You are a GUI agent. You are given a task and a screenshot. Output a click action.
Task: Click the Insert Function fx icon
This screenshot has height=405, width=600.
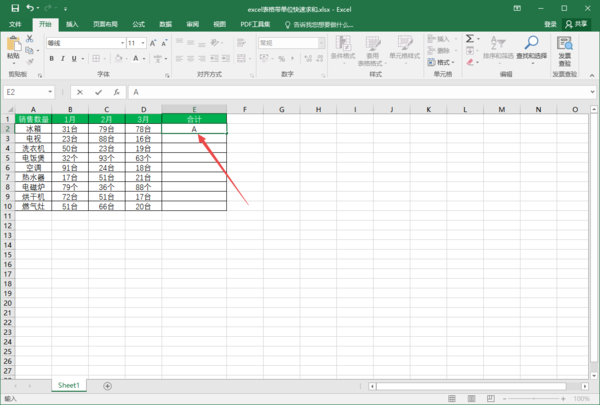coord(115,92)
